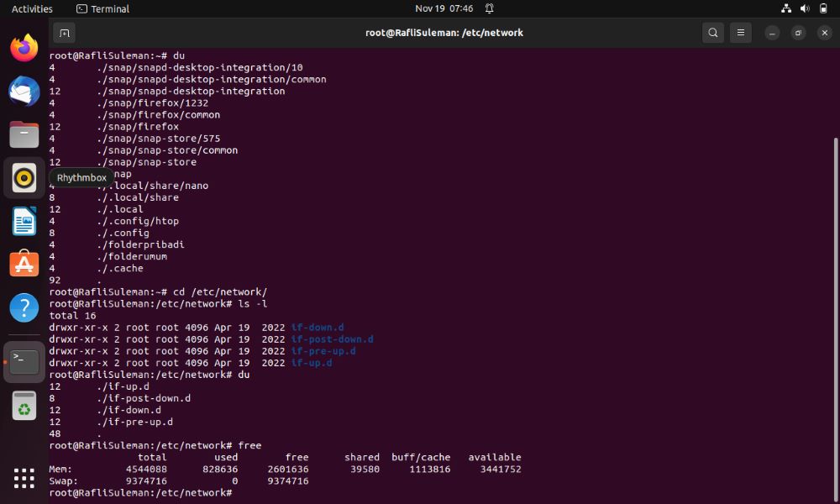Click the ./snap/snapd-desktop-integration/common path

coord(212,79)
